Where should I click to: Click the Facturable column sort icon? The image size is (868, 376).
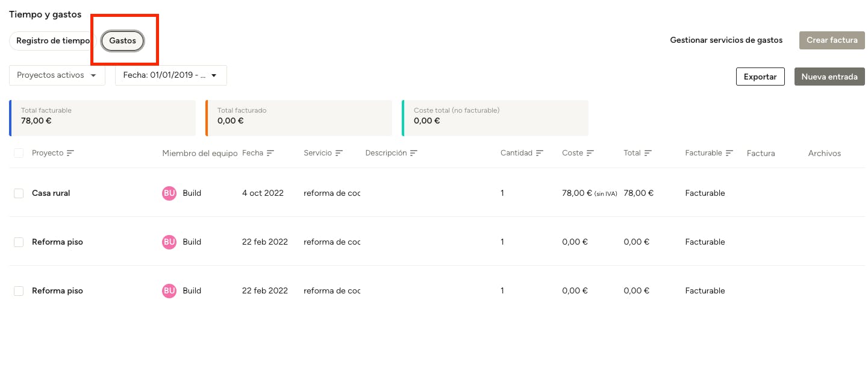(729, 153)
